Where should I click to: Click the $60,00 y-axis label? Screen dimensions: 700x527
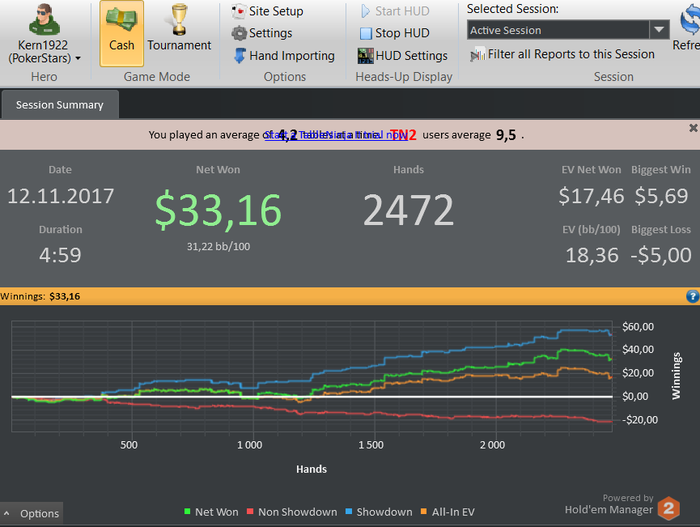click(x=638, y=326)
